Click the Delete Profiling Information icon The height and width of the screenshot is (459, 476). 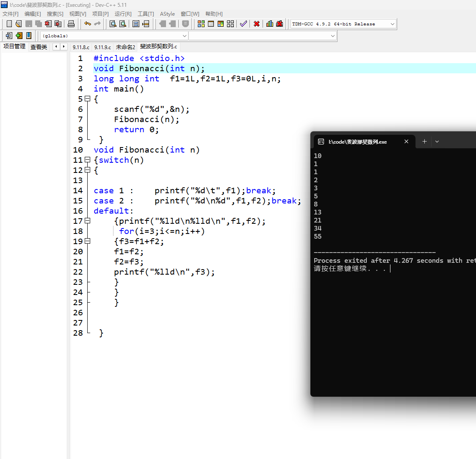point(279,24)
